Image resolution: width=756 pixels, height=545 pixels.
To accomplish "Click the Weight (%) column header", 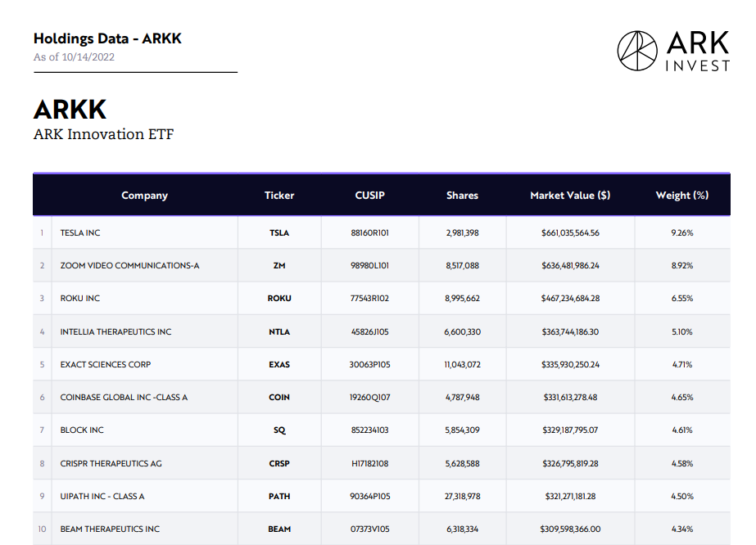I will pos(682,195).
